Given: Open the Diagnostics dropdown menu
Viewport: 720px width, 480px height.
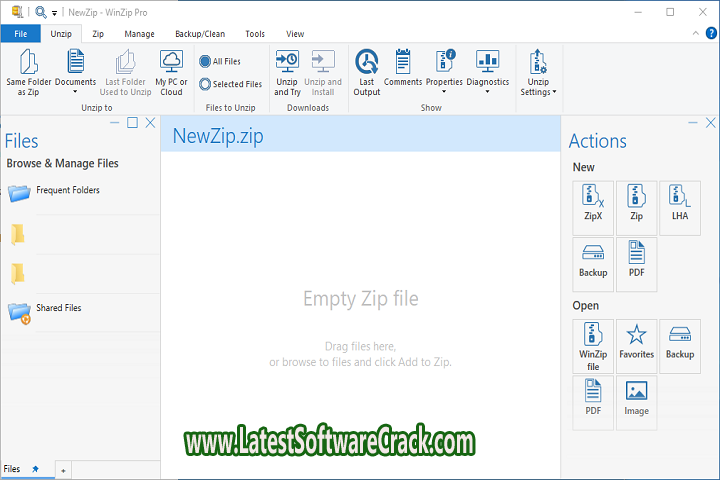Looking at the screenshot, I should [487, 92].
